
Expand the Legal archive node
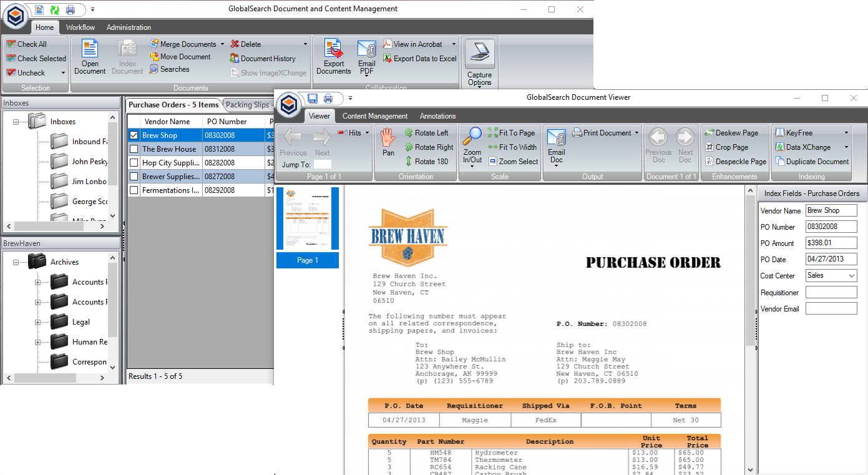tap(37, 322)
